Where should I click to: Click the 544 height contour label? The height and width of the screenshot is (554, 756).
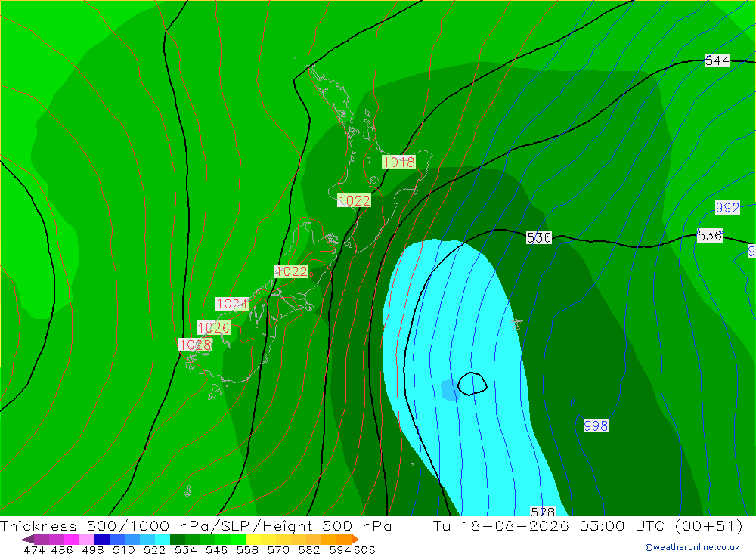pyautogui.click(x=717, y=60)
